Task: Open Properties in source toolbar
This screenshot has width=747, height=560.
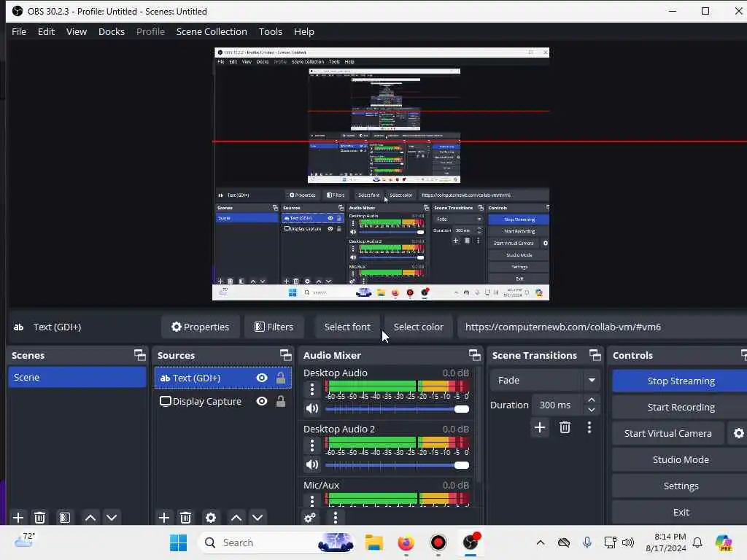Action: tap(200, 327)
